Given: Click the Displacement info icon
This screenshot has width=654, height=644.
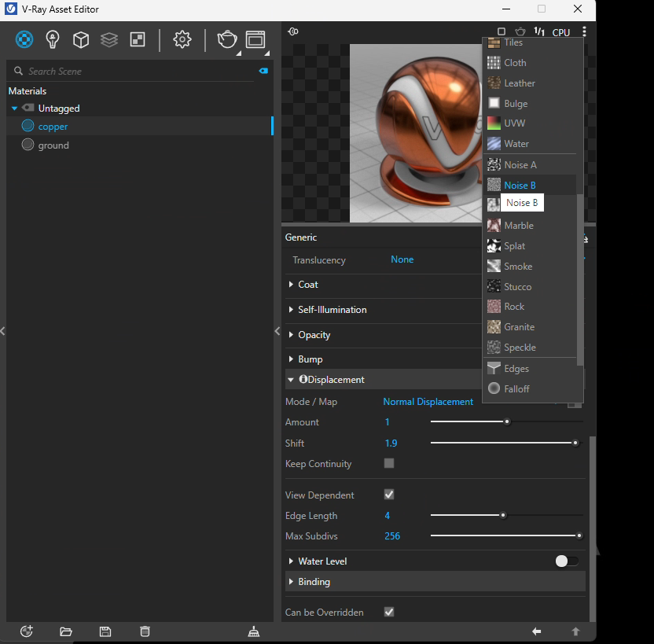Looking at the screenshot, I should [x=303, y=379].
